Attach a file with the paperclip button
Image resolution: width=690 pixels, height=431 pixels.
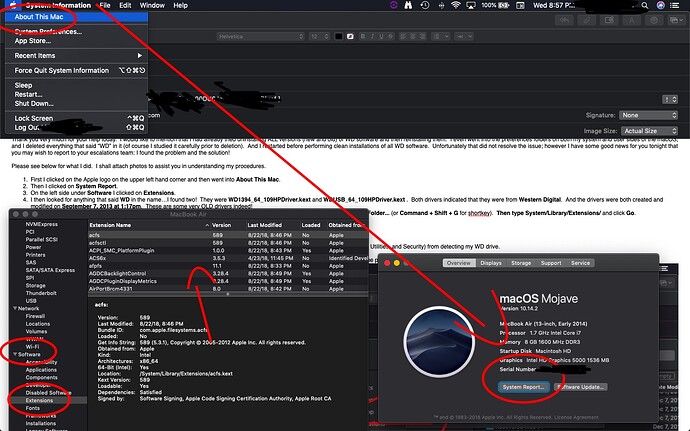(x=587, y=20)
